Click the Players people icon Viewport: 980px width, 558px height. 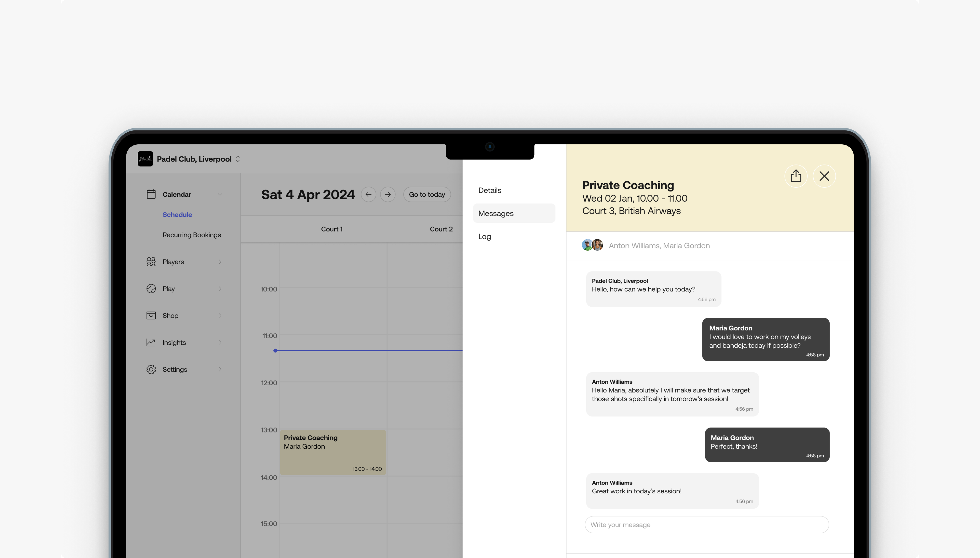(x=151, y=262)
